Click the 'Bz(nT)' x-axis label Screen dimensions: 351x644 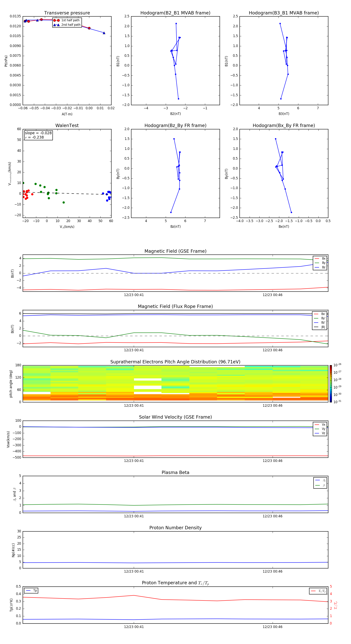point(175,227)
